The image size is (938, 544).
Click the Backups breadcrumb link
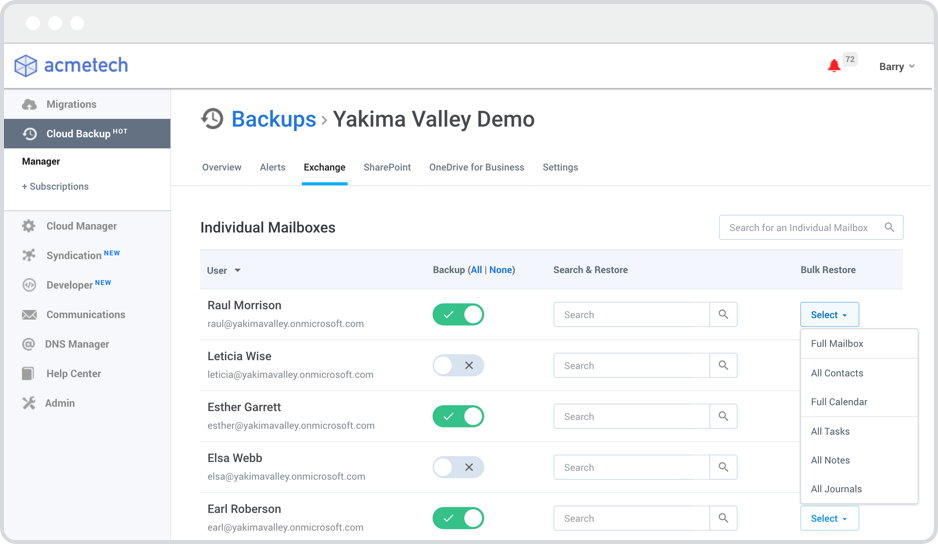click(273, 119)
